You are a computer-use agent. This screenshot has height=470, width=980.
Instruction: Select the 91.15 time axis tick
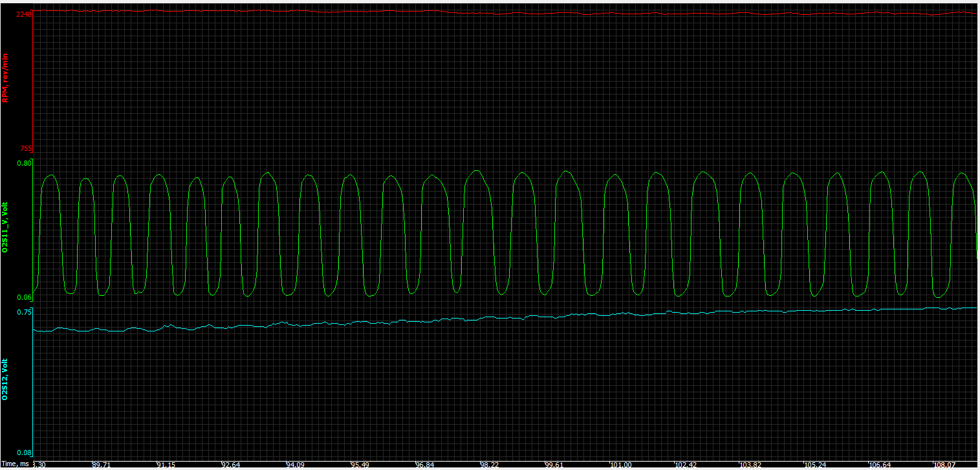click(x=166, y=464)
